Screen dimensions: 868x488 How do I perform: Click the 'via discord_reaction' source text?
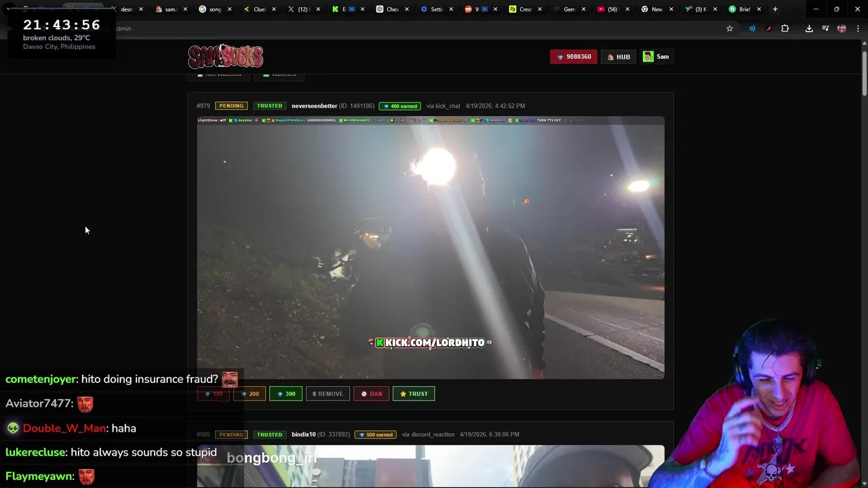tap(428, 434)
